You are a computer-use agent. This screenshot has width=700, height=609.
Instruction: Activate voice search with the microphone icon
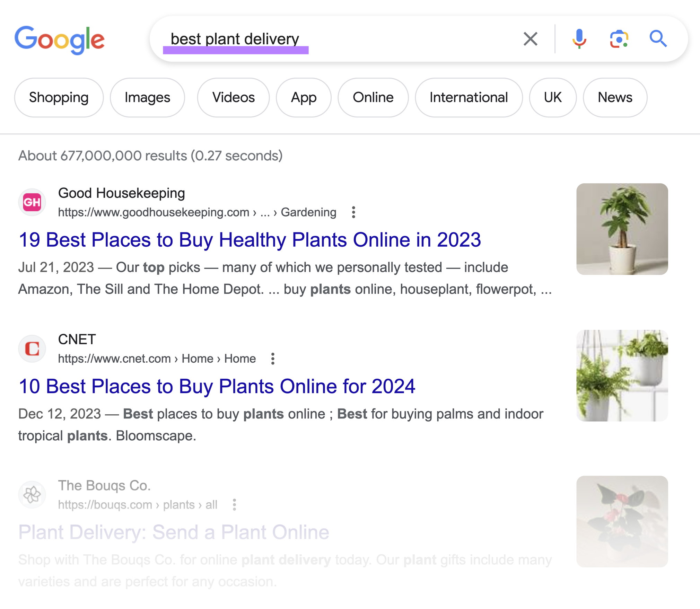pos(578,39)
